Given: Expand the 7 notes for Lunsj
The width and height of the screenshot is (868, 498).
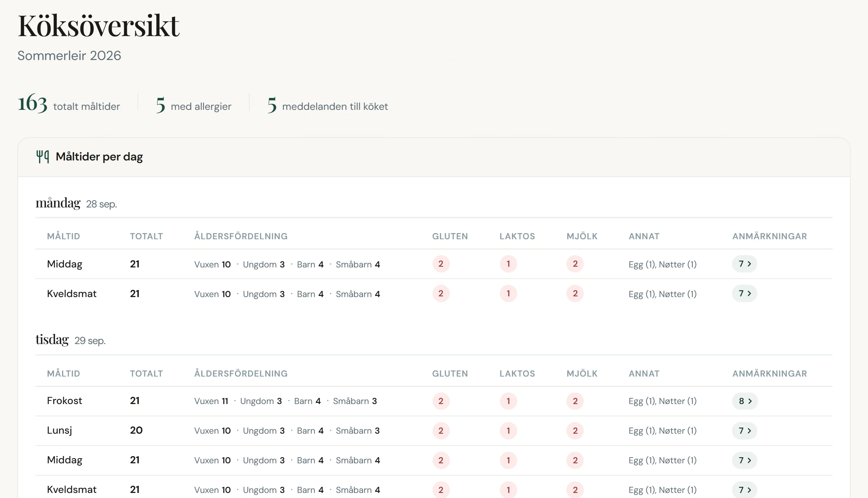Looking at the screenshot, I should 745,431.
